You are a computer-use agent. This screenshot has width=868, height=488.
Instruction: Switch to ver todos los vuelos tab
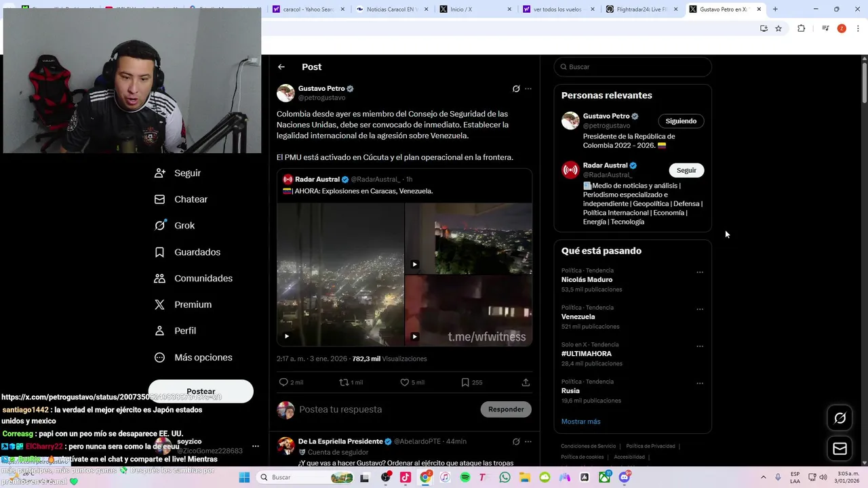tap(559, 9)
